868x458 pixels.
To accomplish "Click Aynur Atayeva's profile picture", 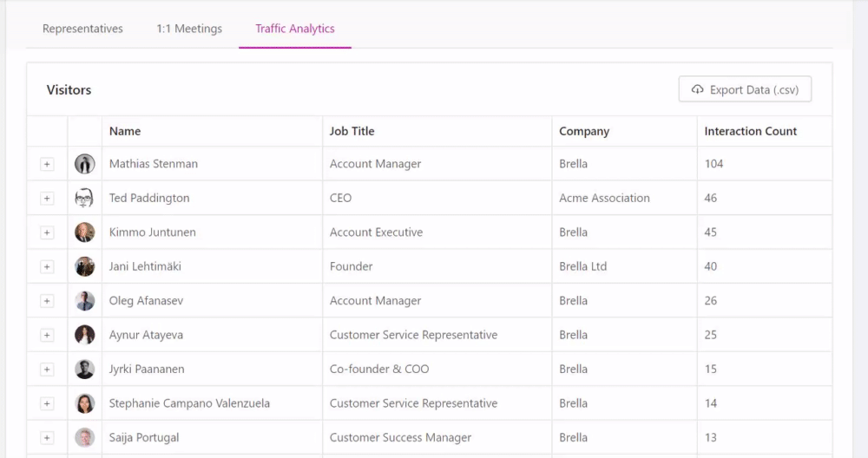I will [x=85, y=335].
